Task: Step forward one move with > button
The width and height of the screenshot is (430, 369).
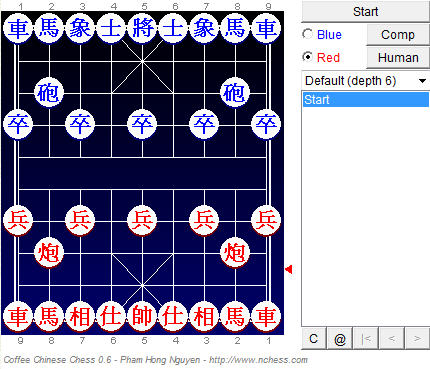Action: (x=417, y=339)
